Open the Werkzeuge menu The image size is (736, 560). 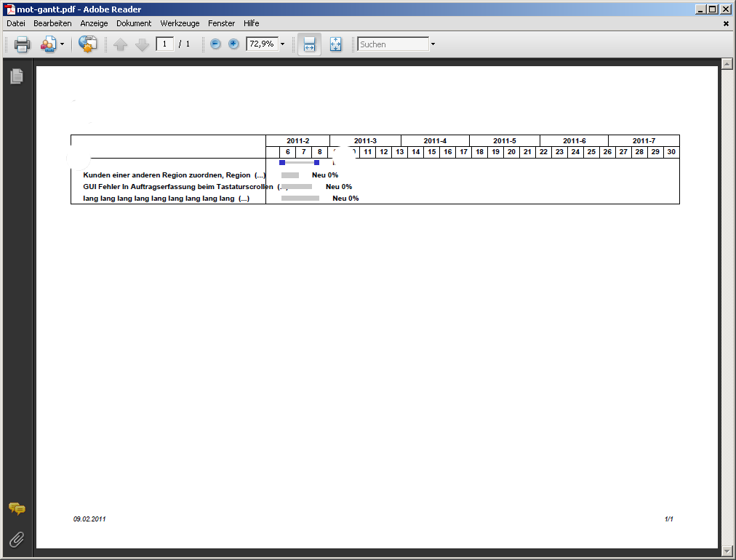coord(180,23)
